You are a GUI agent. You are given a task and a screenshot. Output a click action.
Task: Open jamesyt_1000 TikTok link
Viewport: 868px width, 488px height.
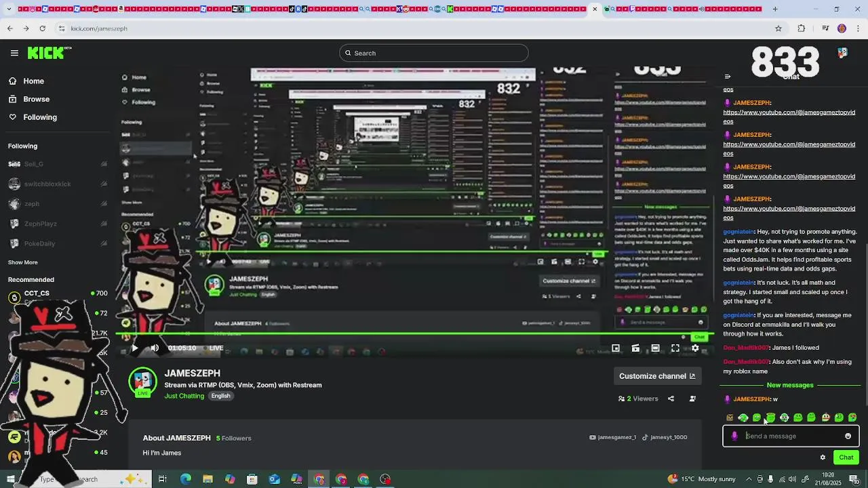pyautogui.click(x=665, y=437)
